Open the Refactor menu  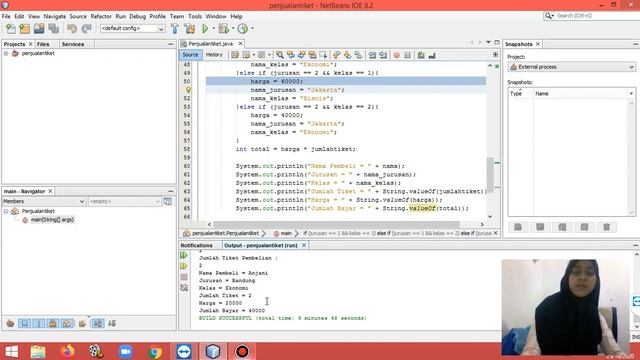click(101, 16)
